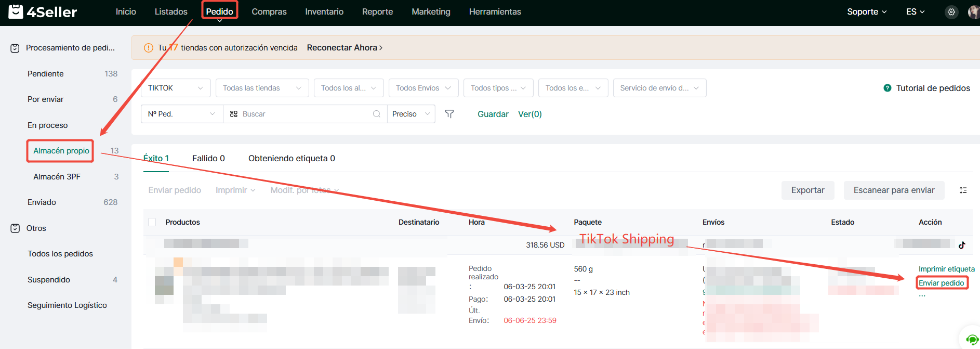Click the Tutorial de pedidos help icon
Image resolution: width=980 pixels, height=349 pixels.
click(888, 88)
